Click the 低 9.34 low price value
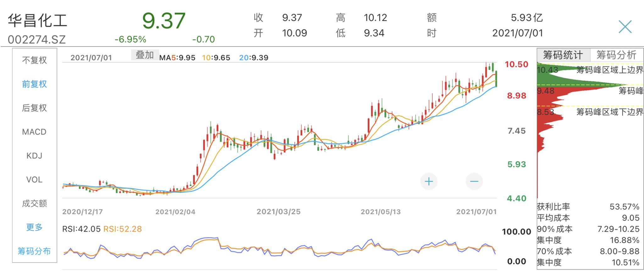The height and width of the screenshot is (271, 644). click(x=374, y=33)
